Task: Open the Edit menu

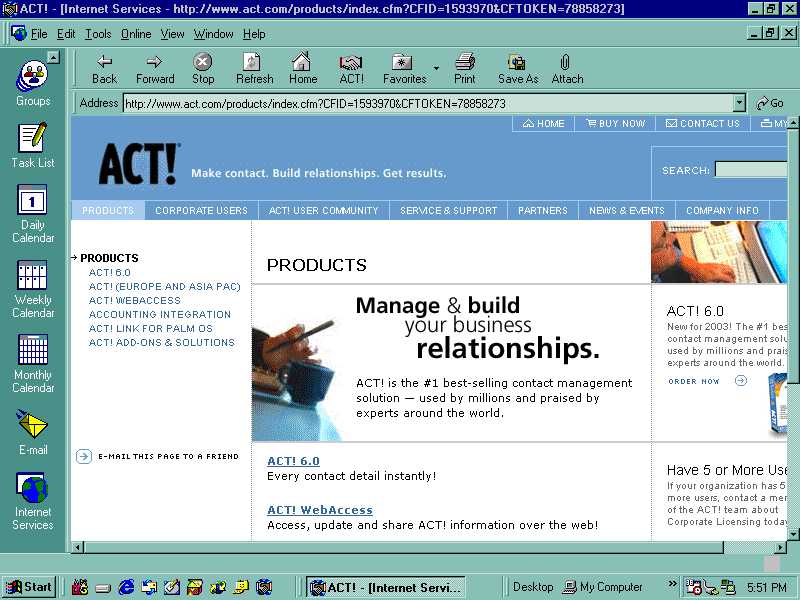Action: (66, 34)
